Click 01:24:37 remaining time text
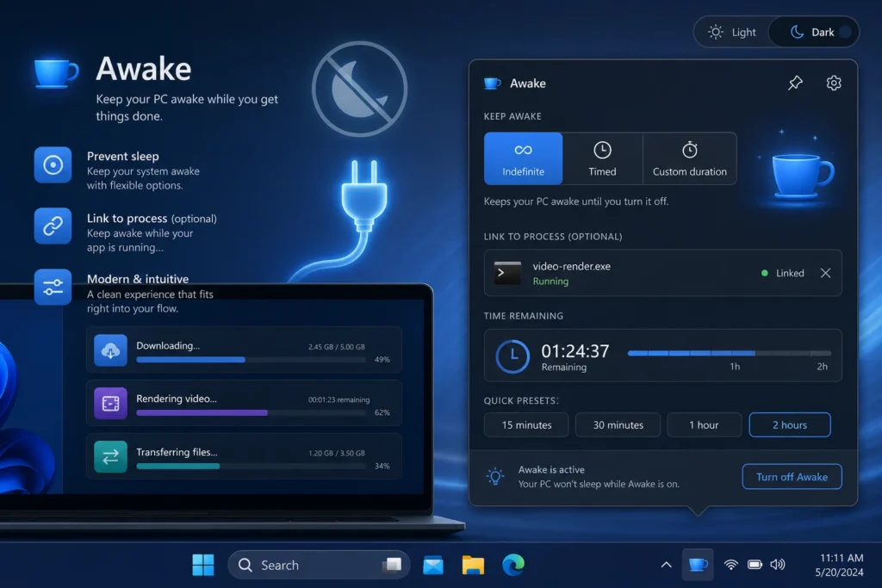 [575, 350]
